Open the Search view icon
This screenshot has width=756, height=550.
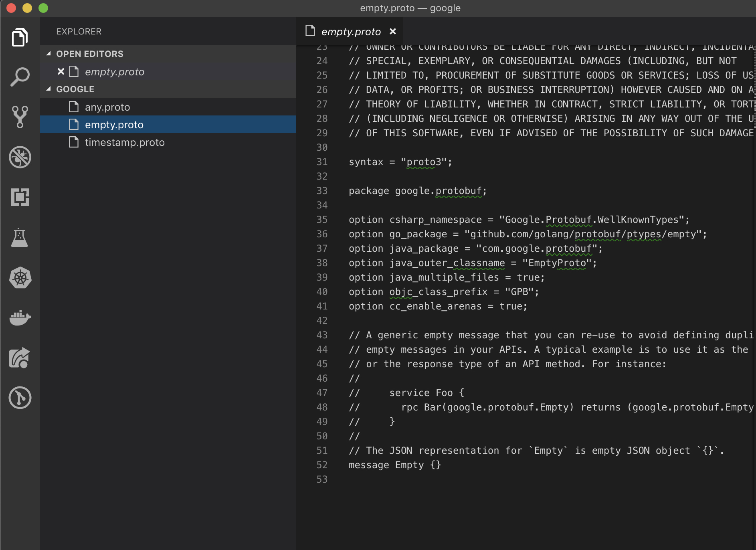click(x=20, y=77)
